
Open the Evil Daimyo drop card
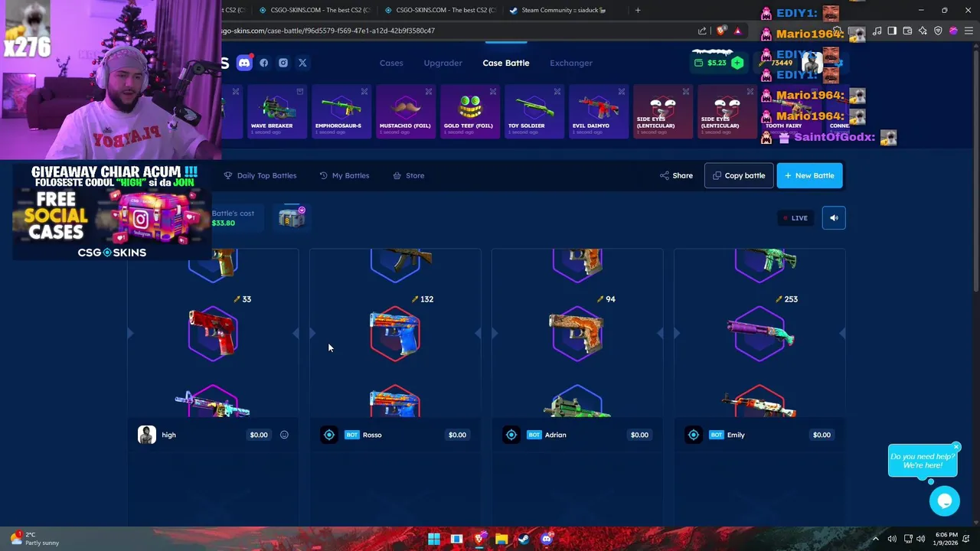(x=598, y=112)
